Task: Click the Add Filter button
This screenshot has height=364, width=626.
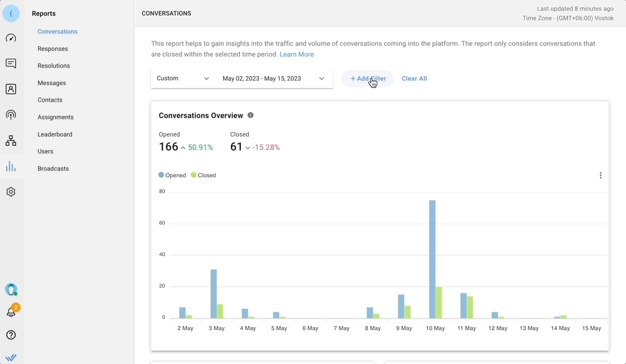Action: [x=368, y=79]
